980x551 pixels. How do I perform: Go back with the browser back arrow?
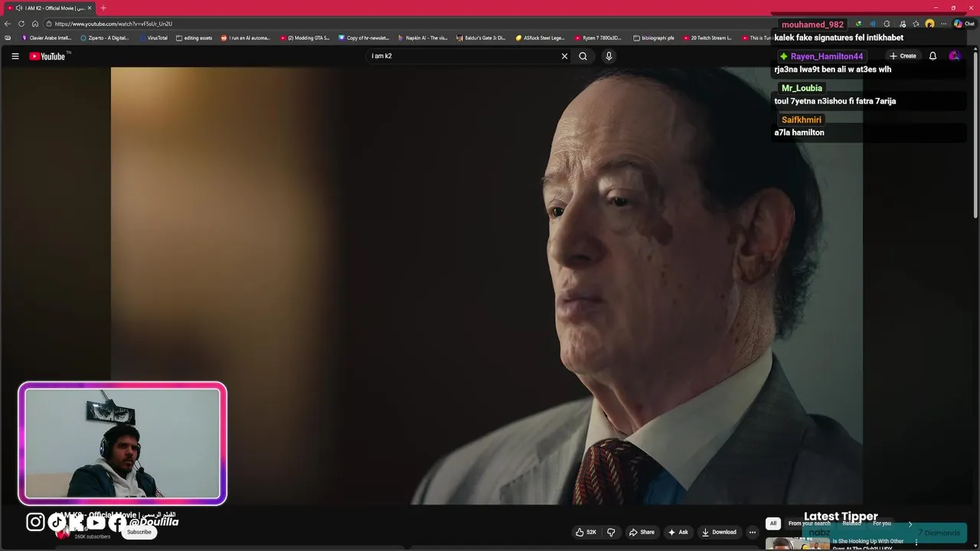click(x=8, y=24)
